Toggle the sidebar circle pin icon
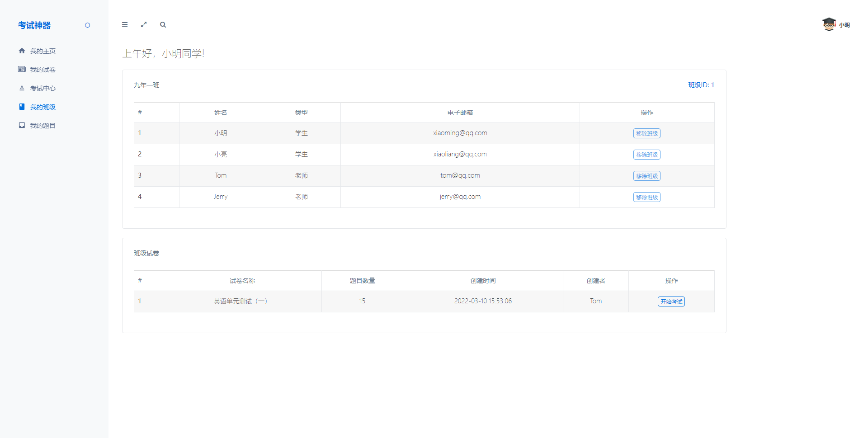 click(88, 25)
